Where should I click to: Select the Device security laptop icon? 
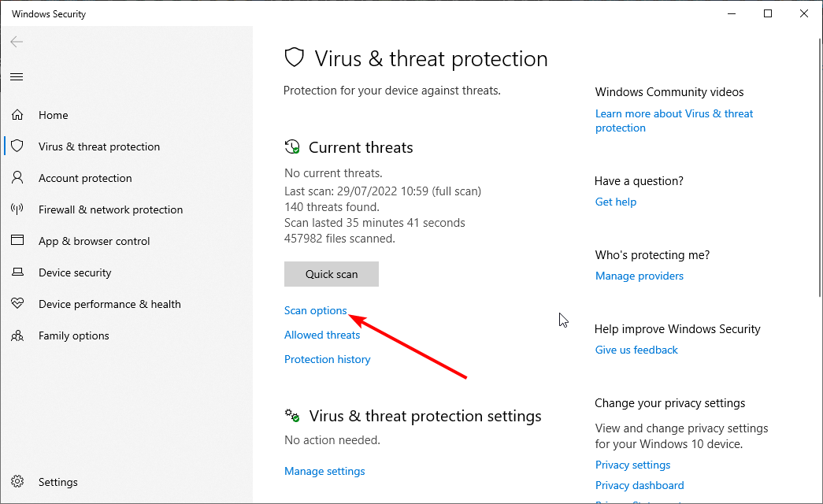point(17,272)
